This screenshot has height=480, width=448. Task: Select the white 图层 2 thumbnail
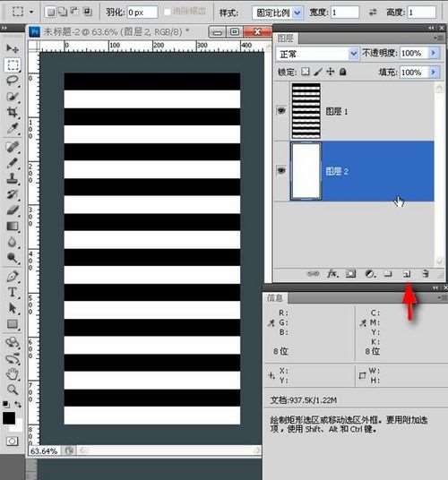tap(306, 171)
